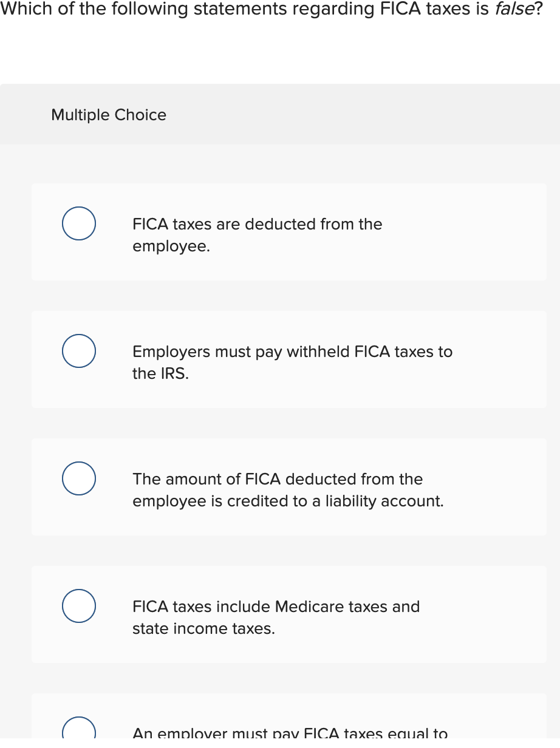560x748 pixels.
Task: Select the radio button for the liability account statement
Action: click(78, 478)
